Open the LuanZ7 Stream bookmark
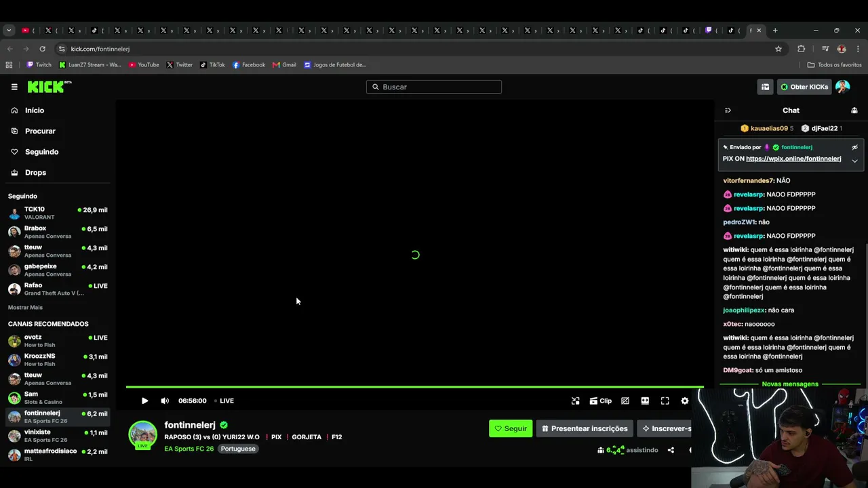The width and height of the screenshot is (868, 488). [x=90, y=65]
